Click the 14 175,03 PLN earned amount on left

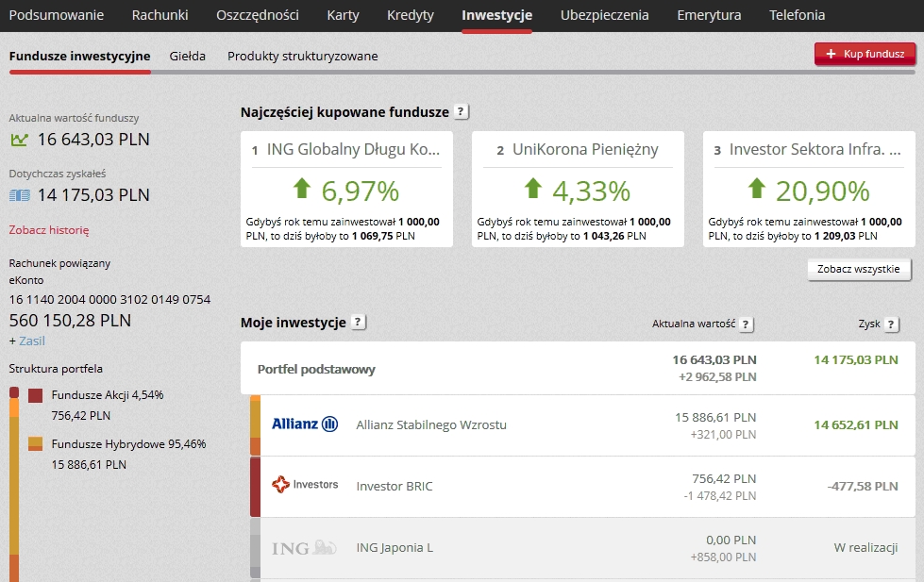coord(93,195)
